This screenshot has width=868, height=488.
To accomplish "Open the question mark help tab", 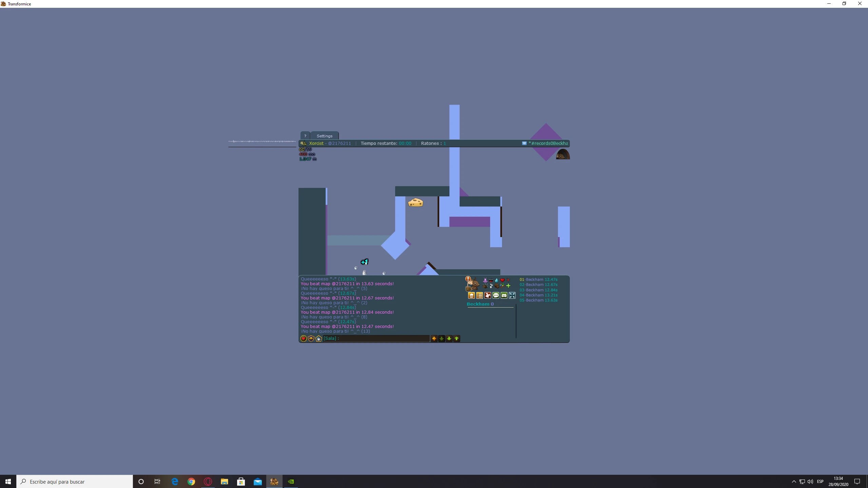I will 305,136.
